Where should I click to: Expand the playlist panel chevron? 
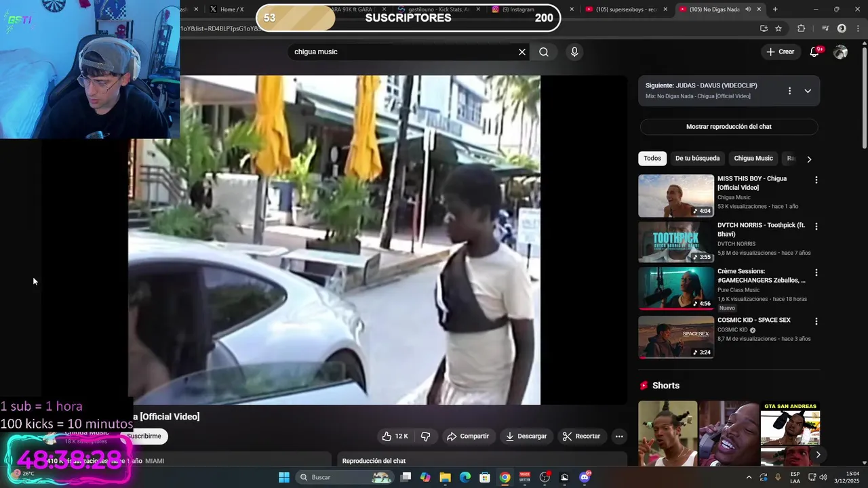[808, 91]
